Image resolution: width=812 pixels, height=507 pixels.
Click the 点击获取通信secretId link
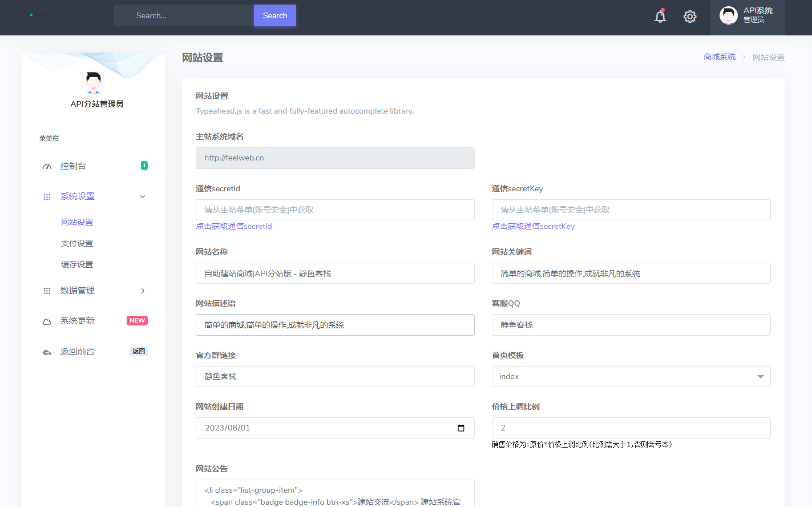click(233, 227)
